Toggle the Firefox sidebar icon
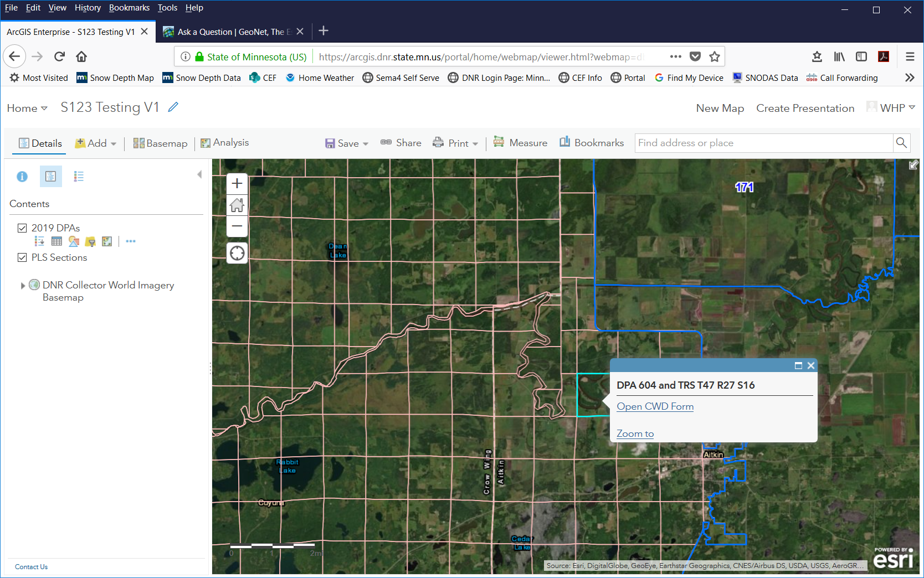924x578 pixels. pos(861,56)
